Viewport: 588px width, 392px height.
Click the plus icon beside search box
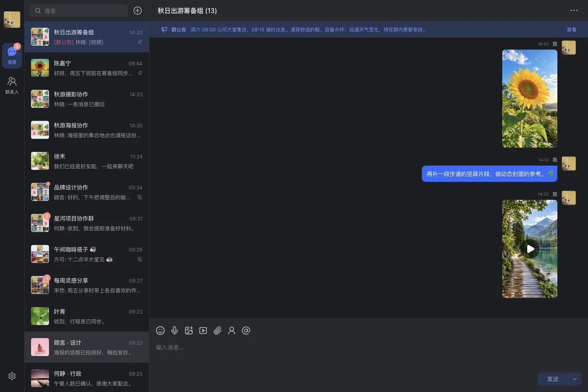(138, 11)
